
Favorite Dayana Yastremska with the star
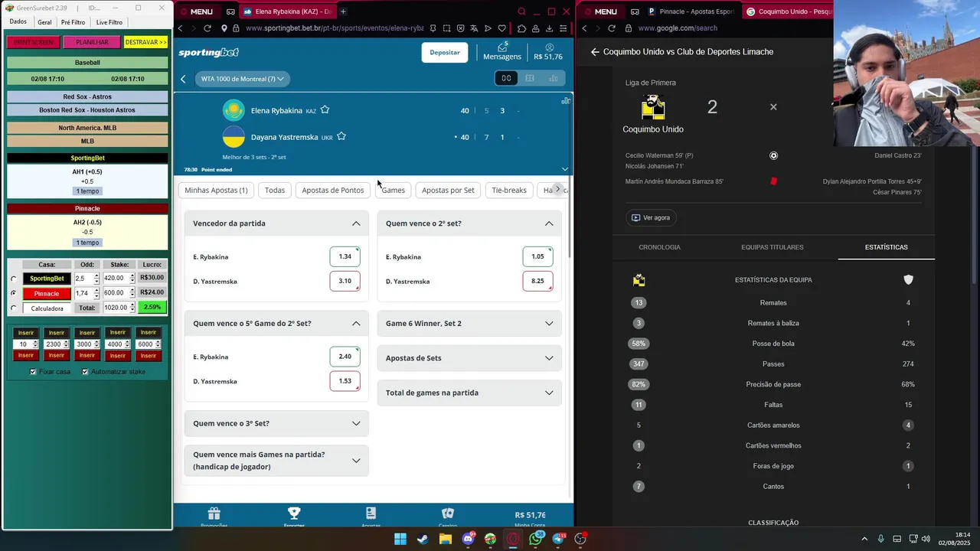tap(341, 137)
